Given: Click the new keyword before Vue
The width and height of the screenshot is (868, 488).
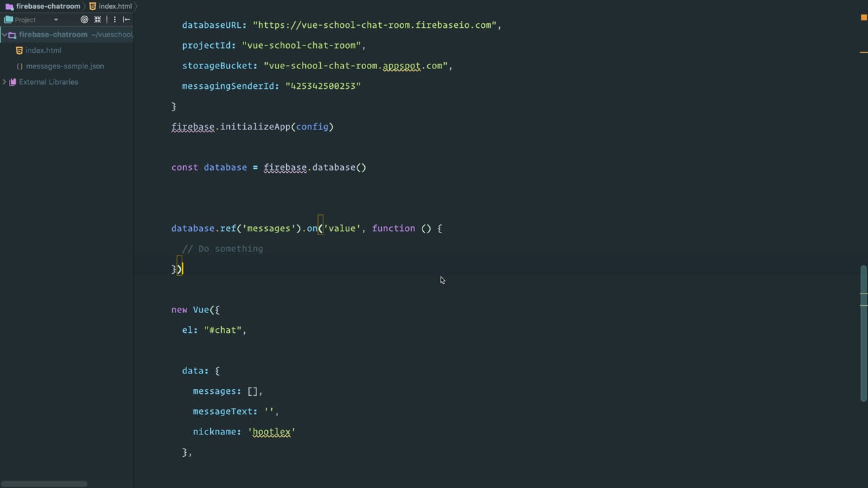Looking at the screenshot, I should point(179,310).
